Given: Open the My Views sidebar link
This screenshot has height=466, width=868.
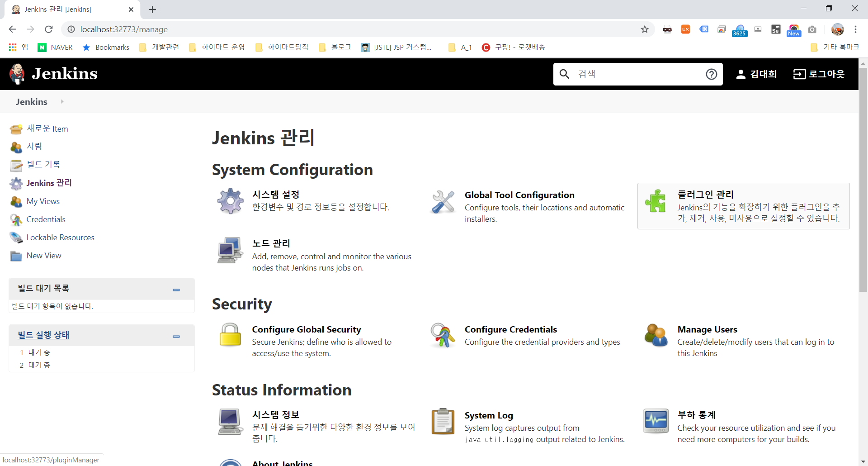Looking at the screenshot, I should (43, 201).
